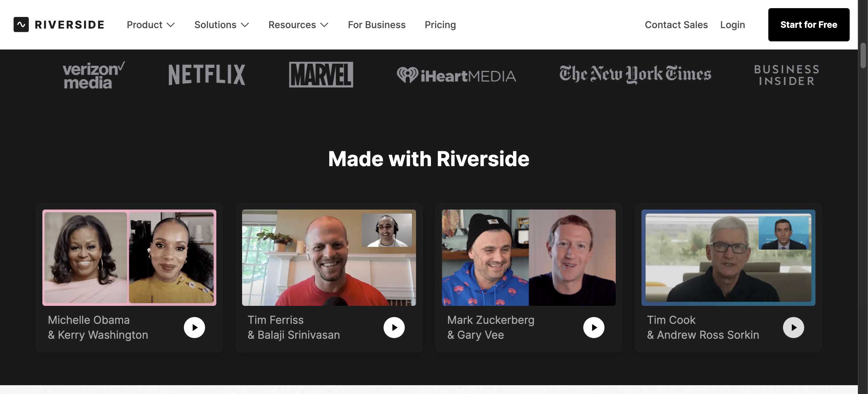Expand the Solutions dropdown menu
The image size is (868, 394).
(222, 25)
